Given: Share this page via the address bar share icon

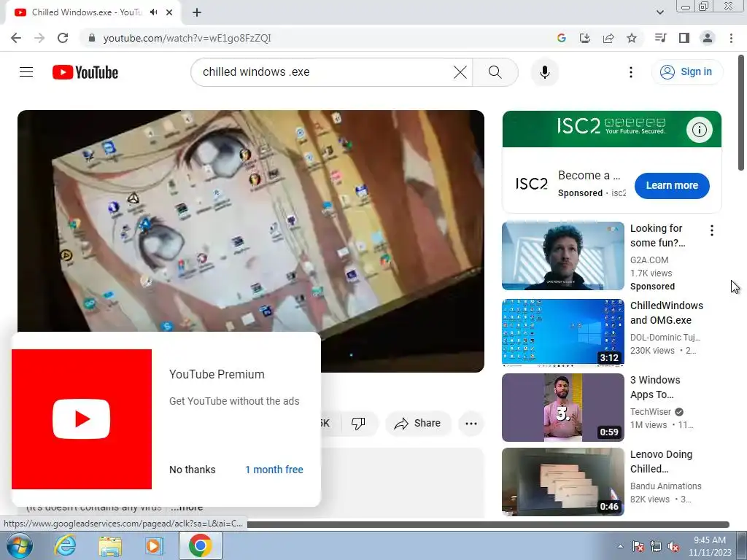Looking at the screenshot, I should [x=608, y=38].
